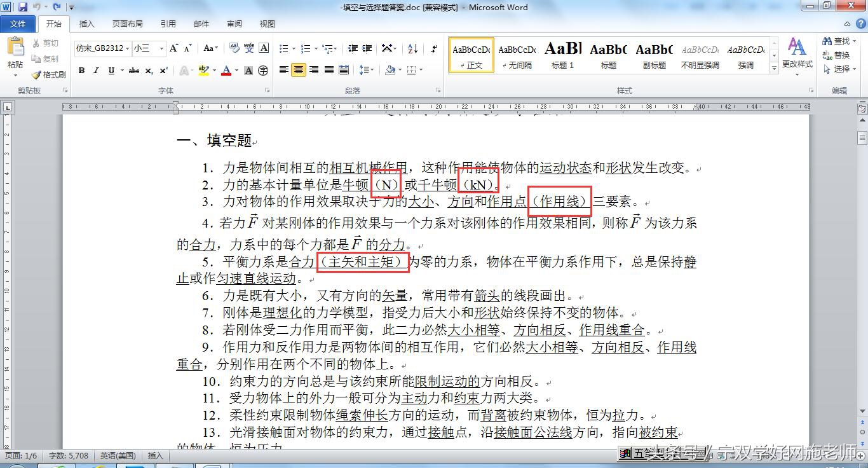Toggle Bold formatting
This screenshot has width=868, height=468.
click(81, 71)
